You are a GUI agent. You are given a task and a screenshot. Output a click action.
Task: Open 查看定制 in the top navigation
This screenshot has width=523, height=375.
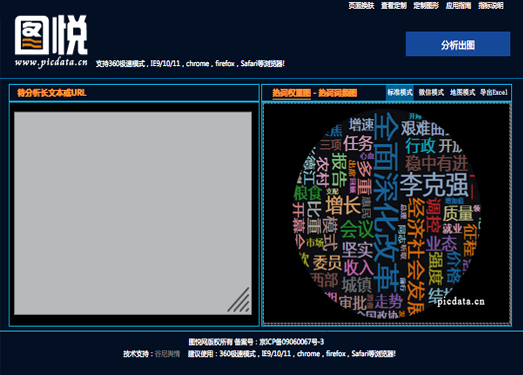[394, 6]
